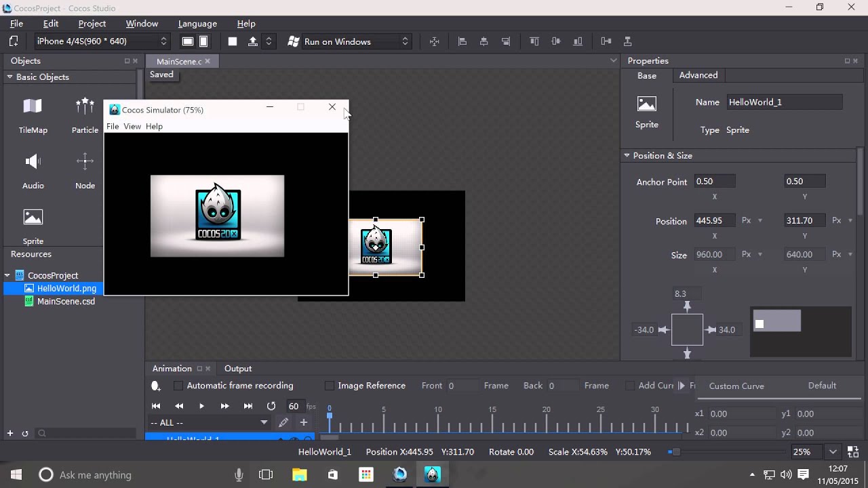Jump to last frame button

tap(248, 406)
